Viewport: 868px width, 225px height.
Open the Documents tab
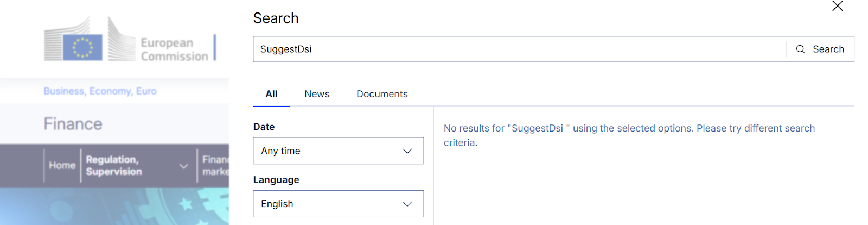pyautogui.click(x=382, y=94)
